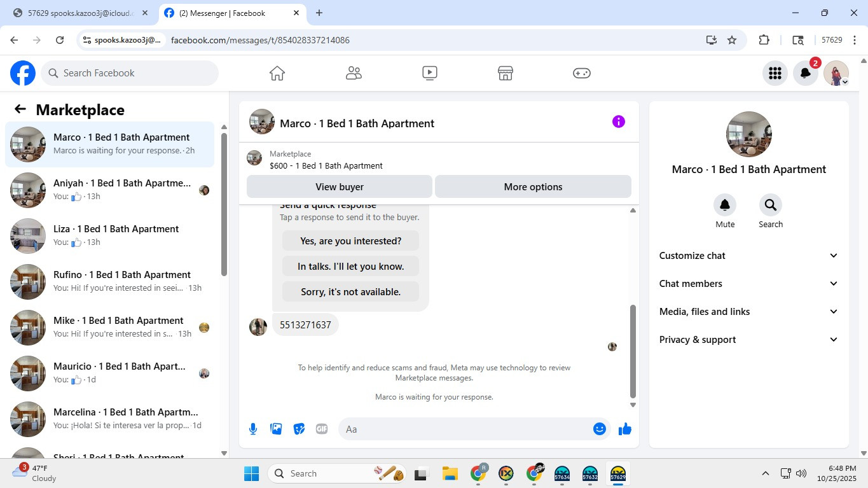
Task: Expand the Chat members section
Action: pyautogui.click(x=749, y=284)
